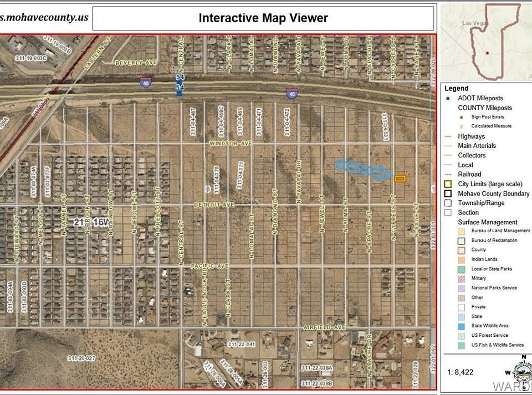532x395 pixels.
Task: Click the Section square legend symbol
Action: point(448,213)
